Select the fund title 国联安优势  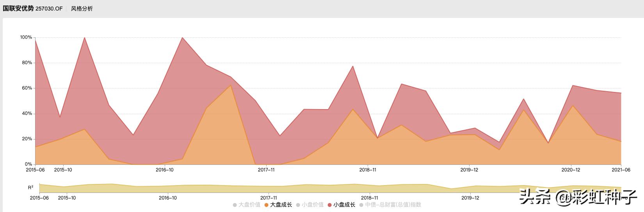[18, 9]
